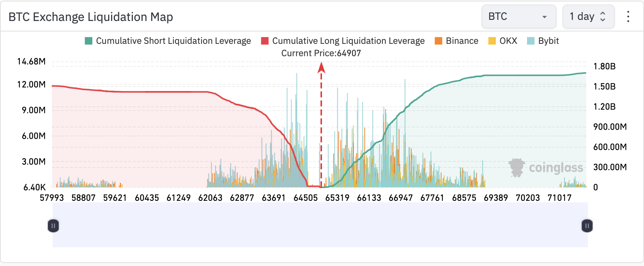Image resolution: width=644 pixels, height=266 pixels.
Task: Click the 57993 price axis label
Action: 52,198
